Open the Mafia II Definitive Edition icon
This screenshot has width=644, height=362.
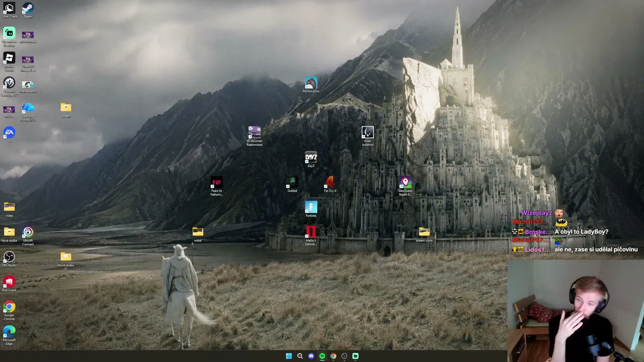click(311, 236)
